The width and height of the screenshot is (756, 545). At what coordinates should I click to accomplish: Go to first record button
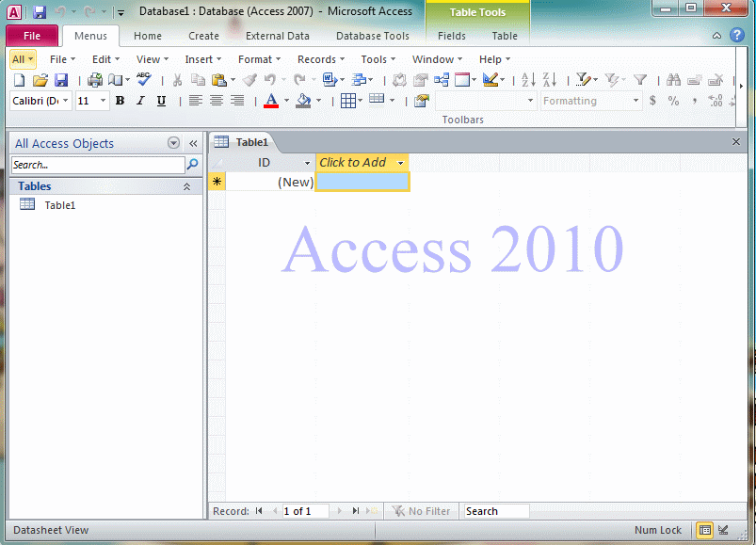point(259,511)
